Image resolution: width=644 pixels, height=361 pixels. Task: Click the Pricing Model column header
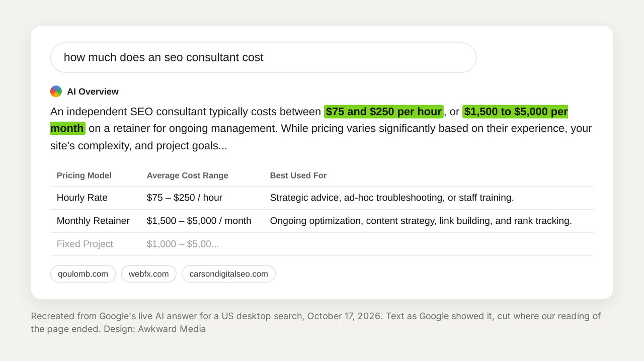pos(84,175)
